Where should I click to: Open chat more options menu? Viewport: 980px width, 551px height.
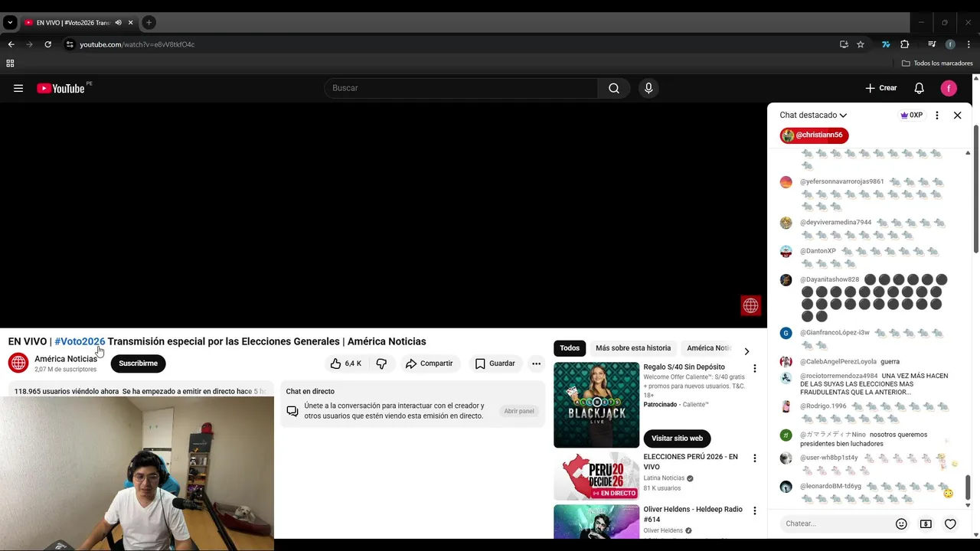click(x=937, y=115)
